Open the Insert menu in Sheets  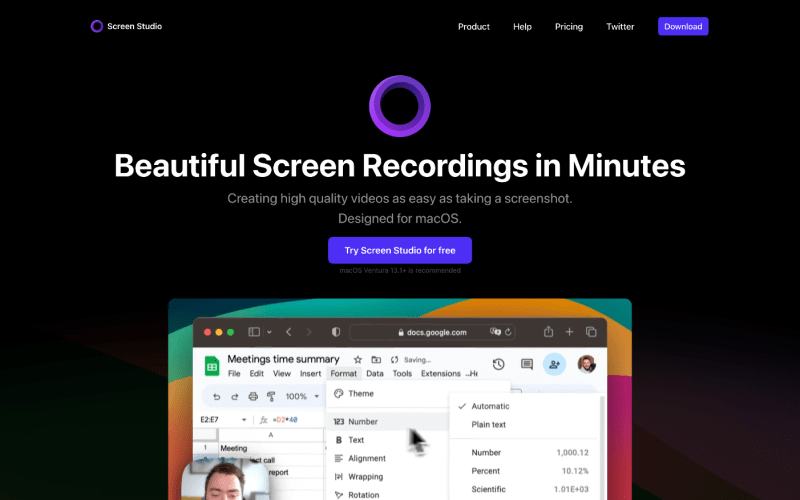[310, 373]
